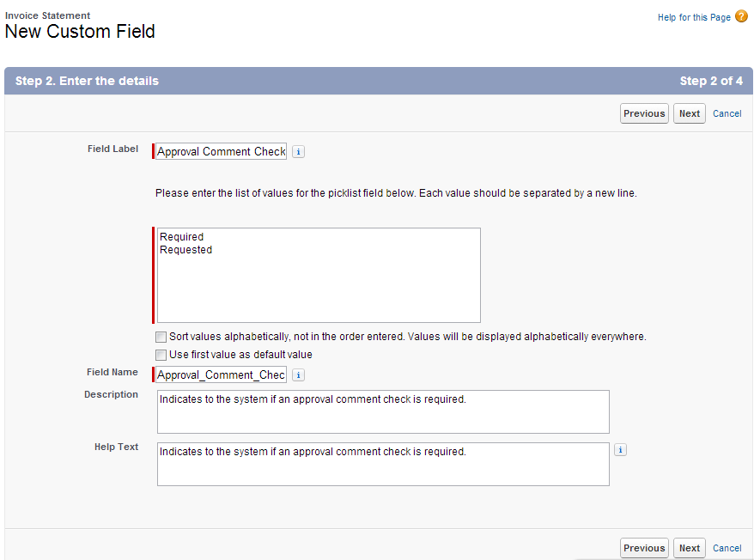This screenshot has width=754, height=560.
Task: Click the info icon beside Field Label
Action: coord(298,151)
